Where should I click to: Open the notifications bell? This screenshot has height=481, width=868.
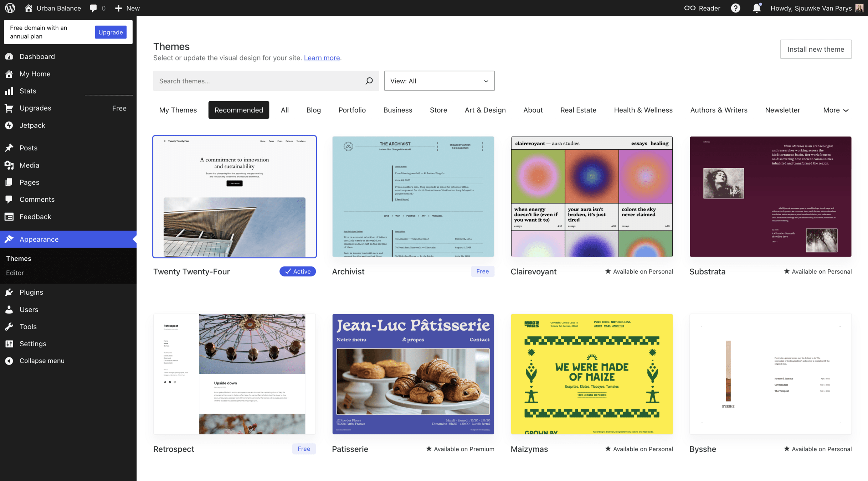coord(756,8)
